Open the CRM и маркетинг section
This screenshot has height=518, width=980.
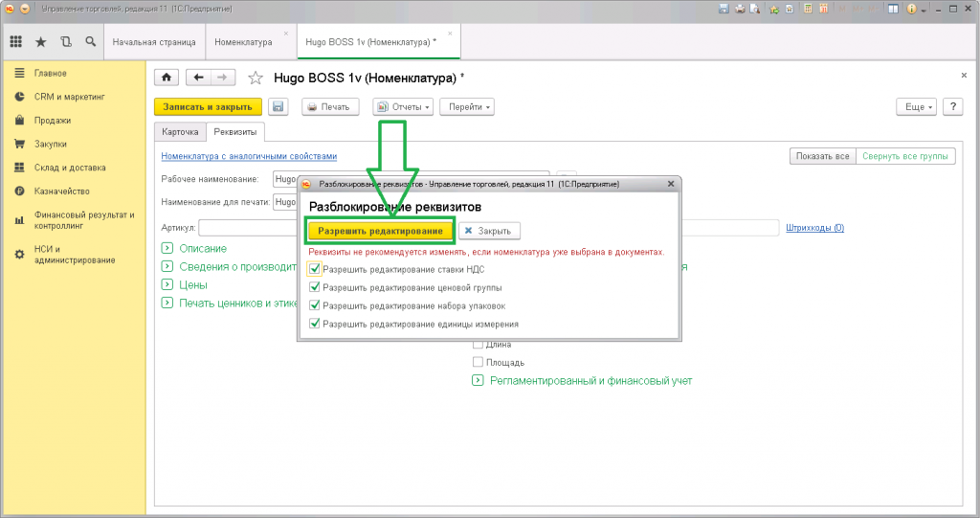pyautogui.click(x=69, y=97)
